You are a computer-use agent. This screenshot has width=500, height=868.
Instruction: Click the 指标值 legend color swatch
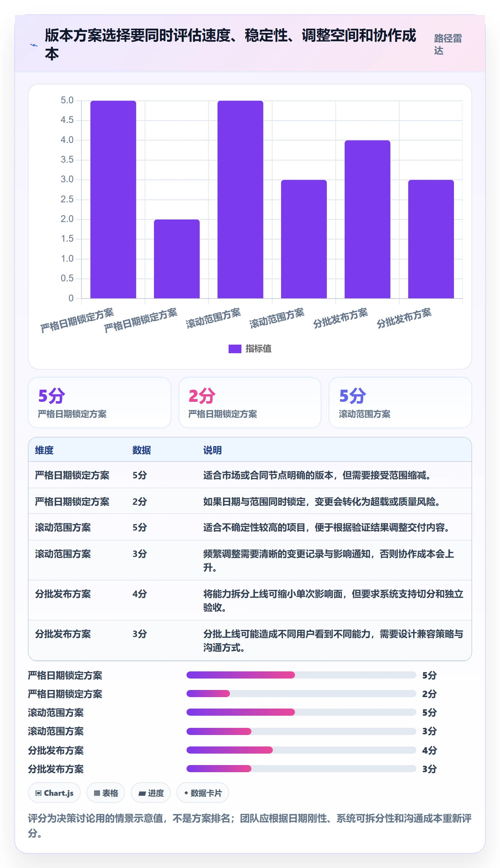235,349
